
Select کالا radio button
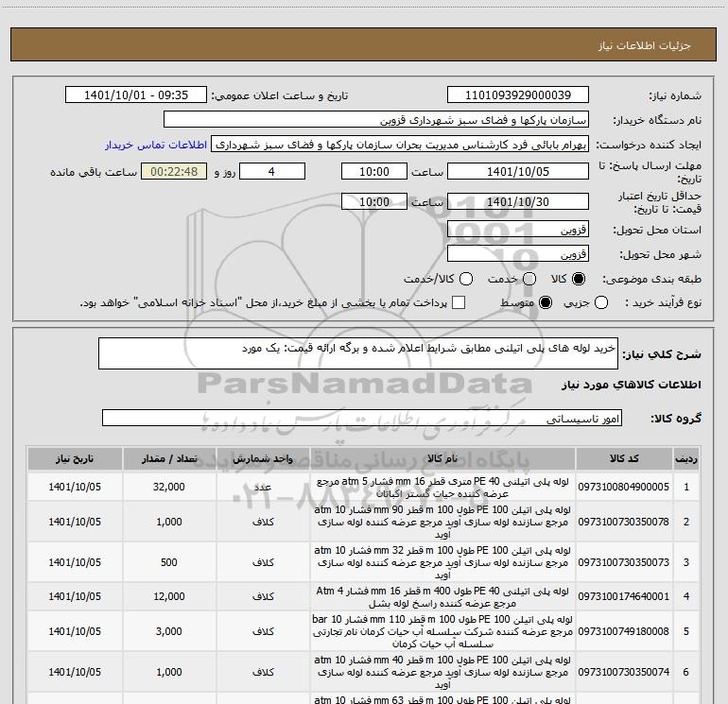click(579, 279)
